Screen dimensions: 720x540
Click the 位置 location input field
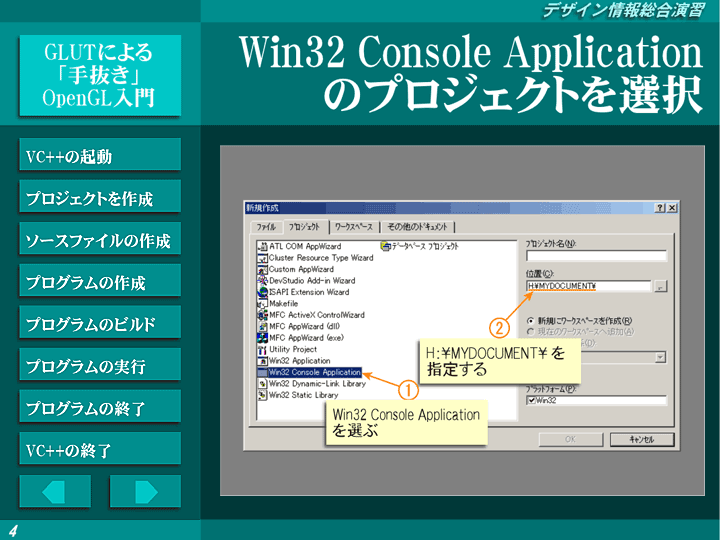point(589,286)
